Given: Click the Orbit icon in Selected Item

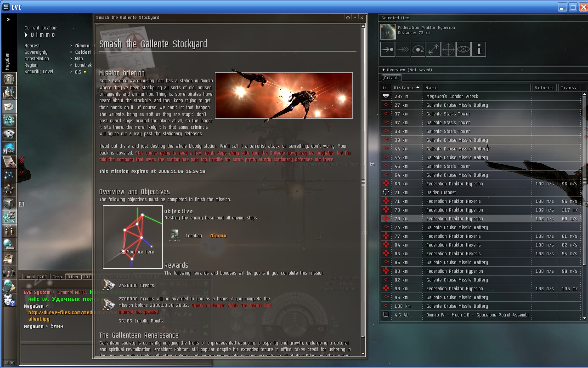Looking at the screenshot, I should pos(418,49).
